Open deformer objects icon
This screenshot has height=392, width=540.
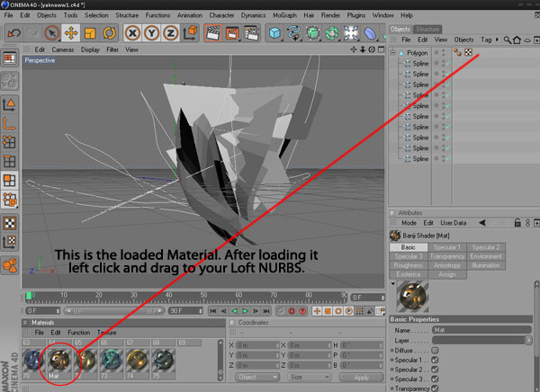370,33
